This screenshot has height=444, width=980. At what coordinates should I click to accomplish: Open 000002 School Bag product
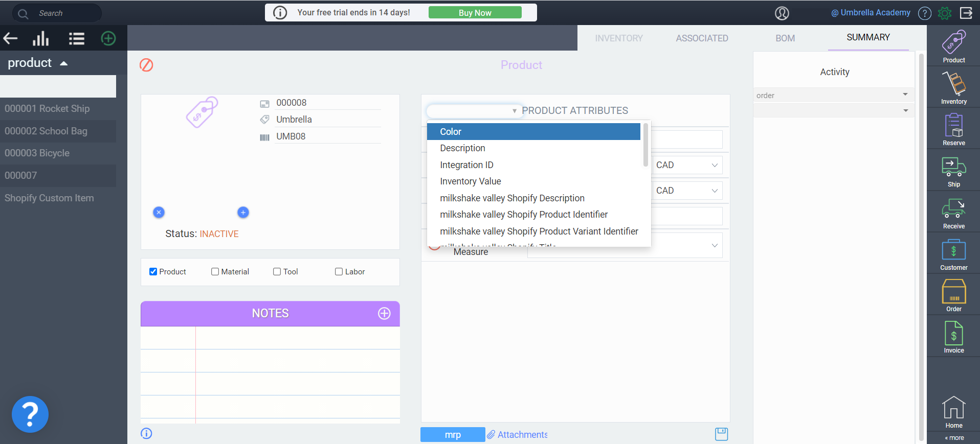[58, 131]
